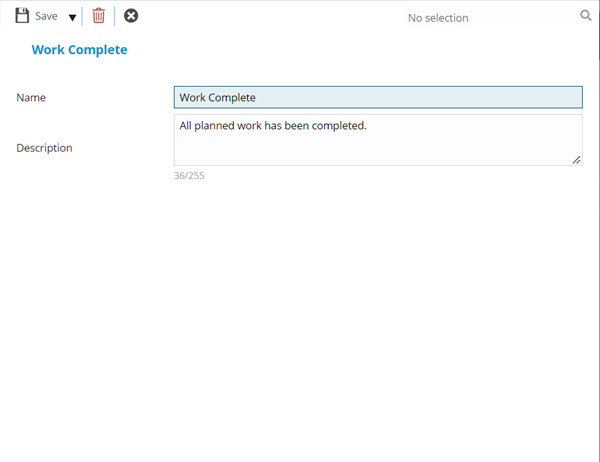The height and width of the screenshot is (462, 600).
Task: Click the divider between Save and trash
Action: pyautogui.click(x=82, y=16)
